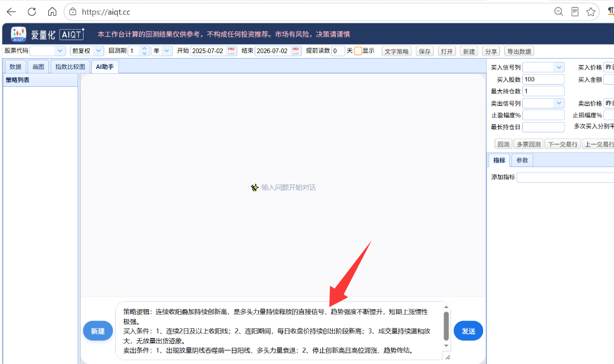This screenshot has width=614, height=364.
Task: Open the 买入信号列 dropdown
Action: coord(543,67)
